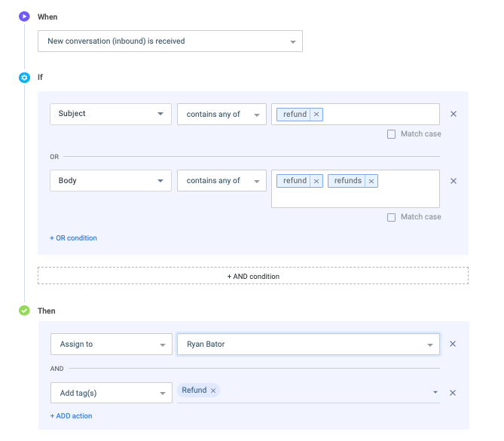Open the Subject field dropdown
Image resolution: width=504 pixels, height=441 pixels.
click(111, 114)
